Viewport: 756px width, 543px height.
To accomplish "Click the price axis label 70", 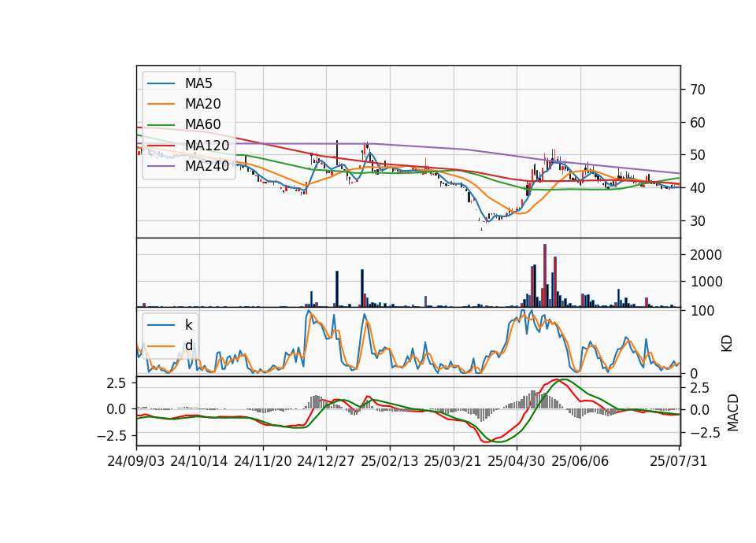I will point(698,90).
